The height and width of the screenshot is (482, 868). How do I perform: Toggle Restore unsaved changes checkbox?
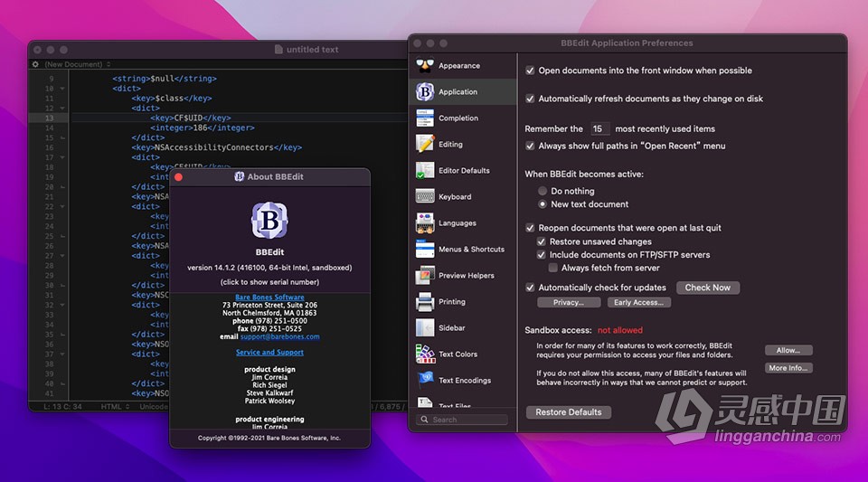tap(542, 241)
